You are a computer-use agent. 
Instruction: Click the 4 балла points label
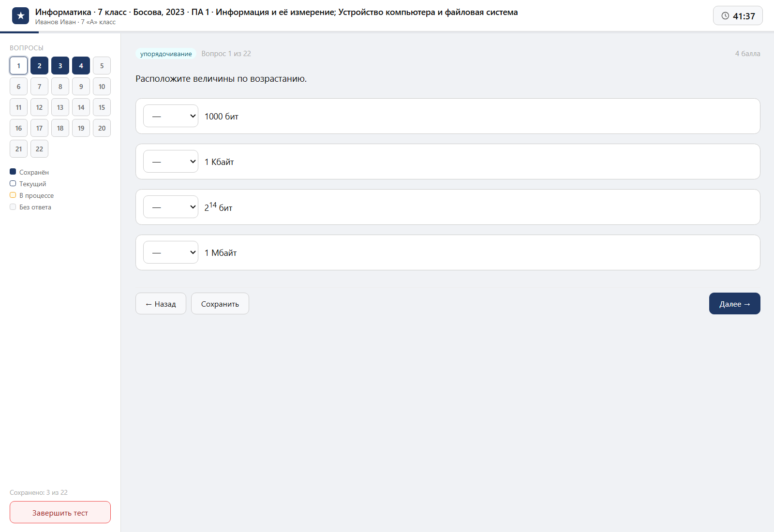pos(747,54)
